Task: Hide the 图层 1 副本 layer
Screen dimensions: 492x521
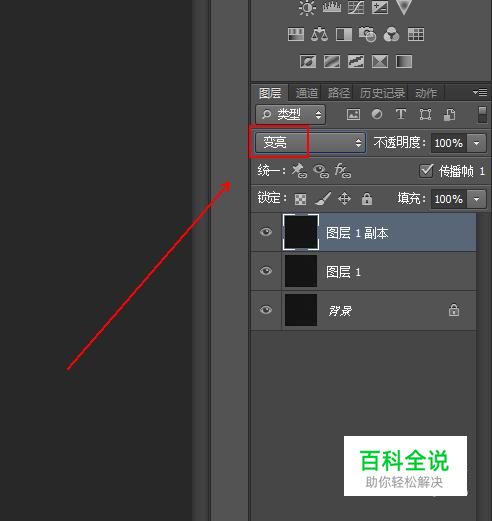Action: [266, 232]
